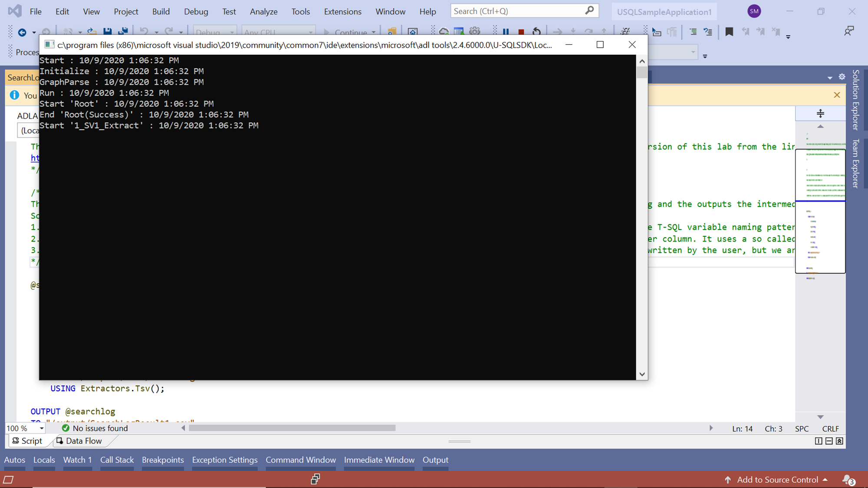Image resolution: width=868 pixels, height=488 pixels.
Task: Open the 100 % zoom level dropdown
Action: click(x=42, y=429)
